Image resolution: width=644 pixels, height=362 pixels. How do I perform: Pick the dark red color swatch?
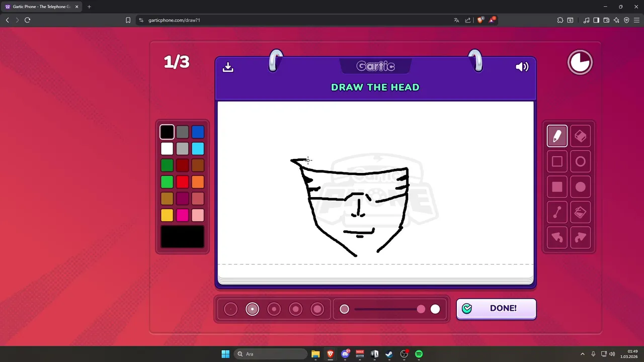pyautogui.click(x=183, y=165)
